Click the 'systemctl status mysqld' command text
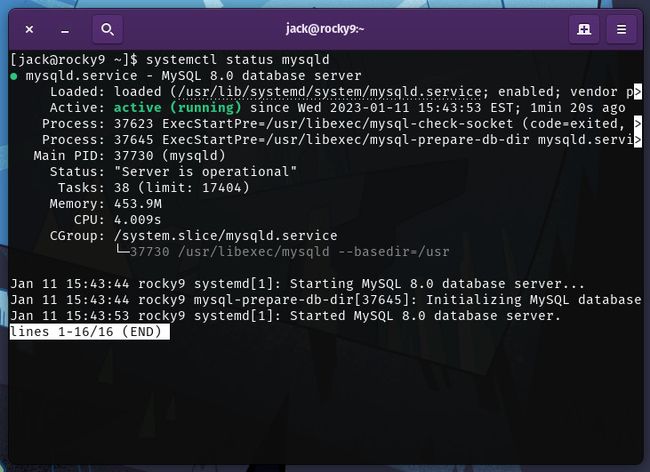Screen dimensions: 650x472 (238, 60)
